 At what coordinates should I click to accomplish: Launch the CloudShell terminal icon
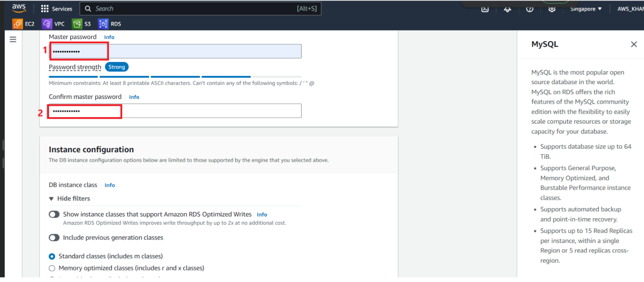click(485, 9)
